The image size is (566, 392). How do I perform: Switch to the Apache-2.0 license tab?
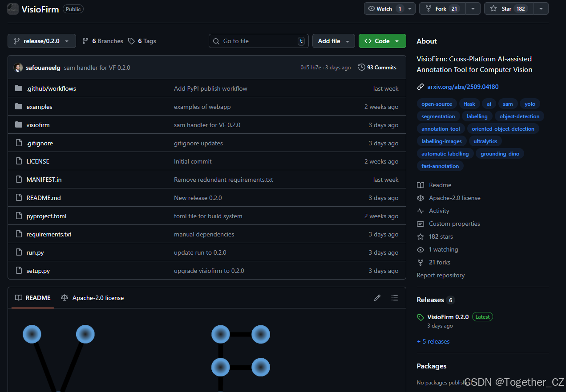pos(92,298)
